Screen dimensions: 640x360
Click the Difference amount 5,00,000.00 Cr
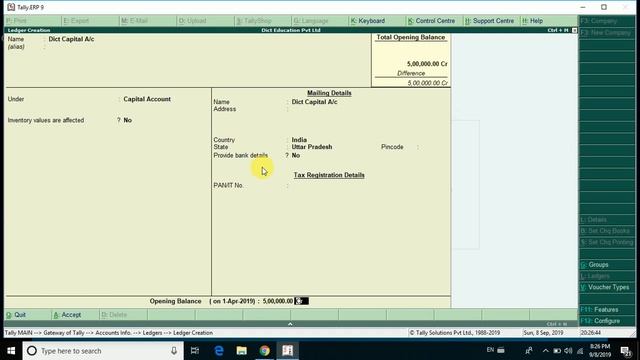[x=427, y=83]
